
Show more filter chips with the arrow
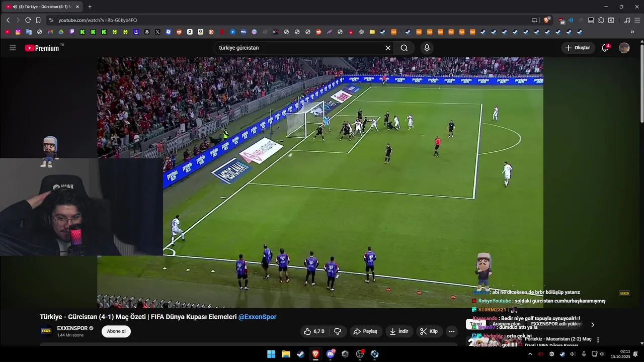(x=592, y=325)
